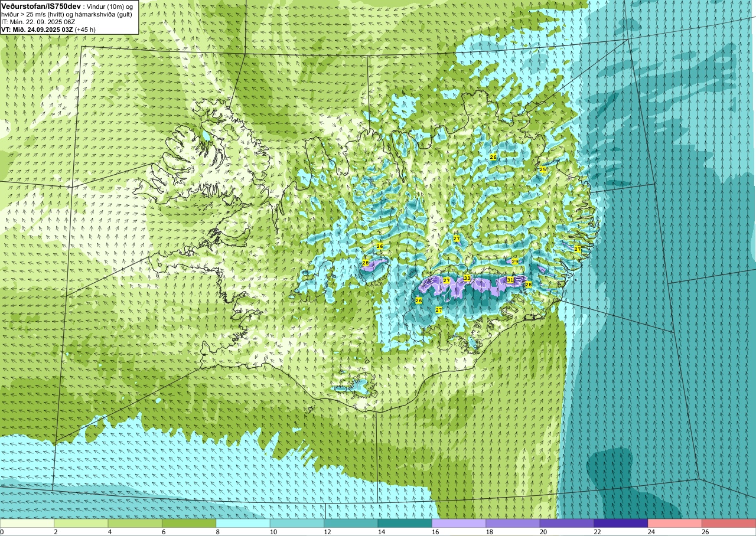This screenshot has width=756, height=536.
Task: Click the Veðurstofan/IS750dev title text
Action: tap(41, 5)
